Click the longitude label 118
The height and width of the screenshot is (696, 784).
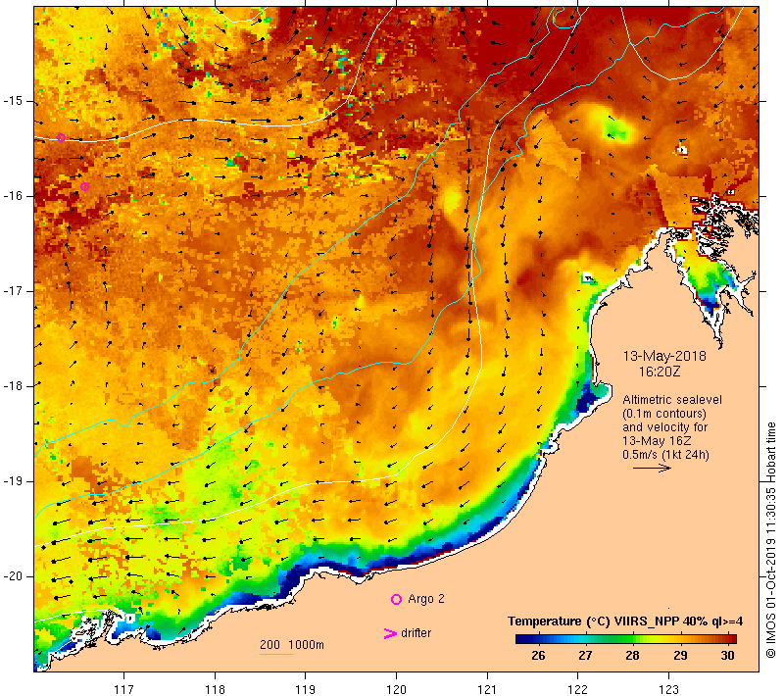click(215, 689)
